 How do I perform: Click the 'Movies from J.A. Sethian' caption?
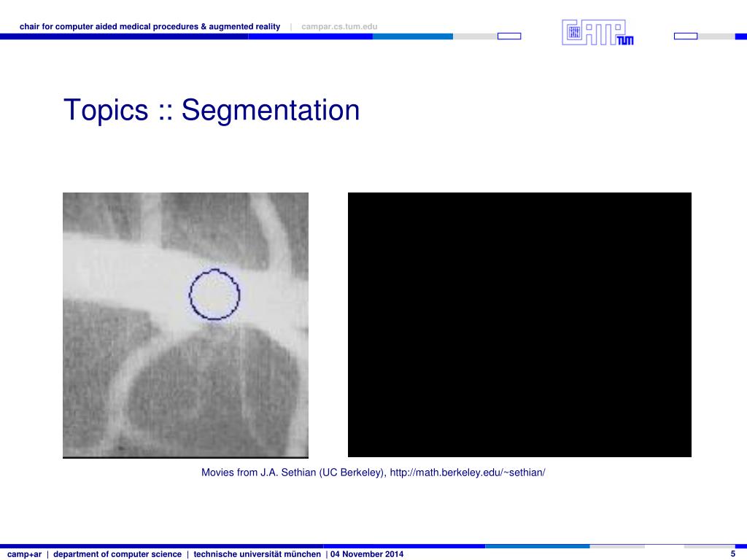coord(373,472)
